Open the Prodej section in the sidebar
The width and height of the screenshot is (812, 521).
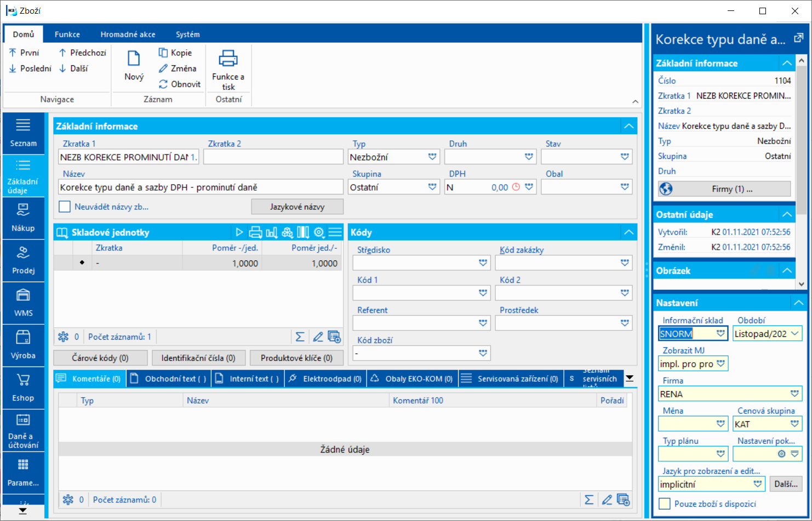[x=23, y=261]
